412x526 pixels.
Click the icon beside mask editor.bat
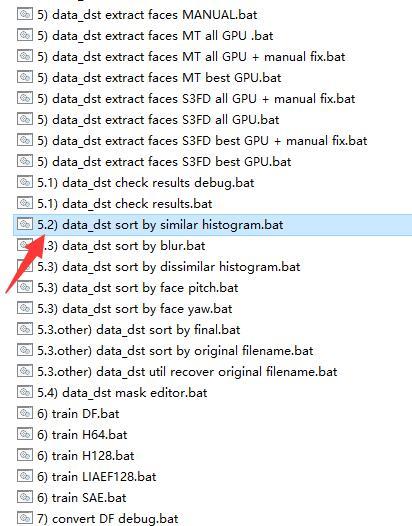[x=25, y=392]
